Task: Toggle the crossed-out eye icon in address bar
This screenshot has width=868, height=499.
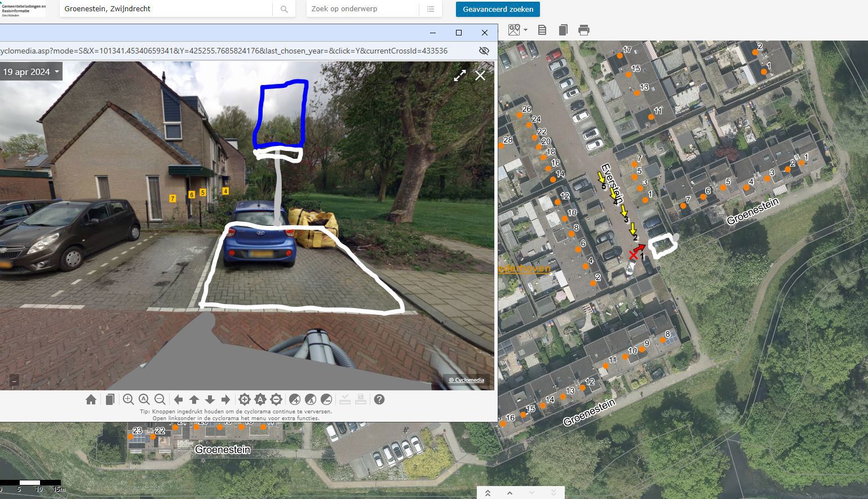Action: [x=484, y=51]
